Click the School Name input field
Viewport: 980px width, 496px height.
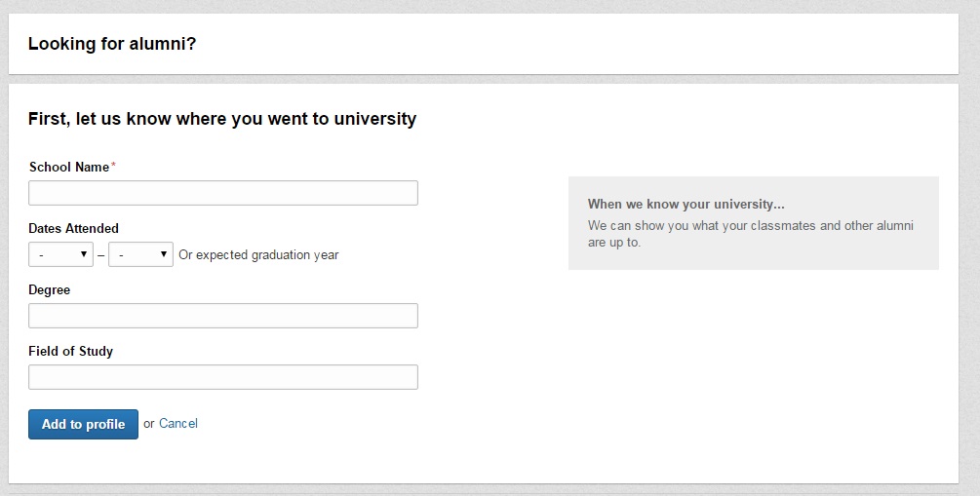tap(222, 193)
